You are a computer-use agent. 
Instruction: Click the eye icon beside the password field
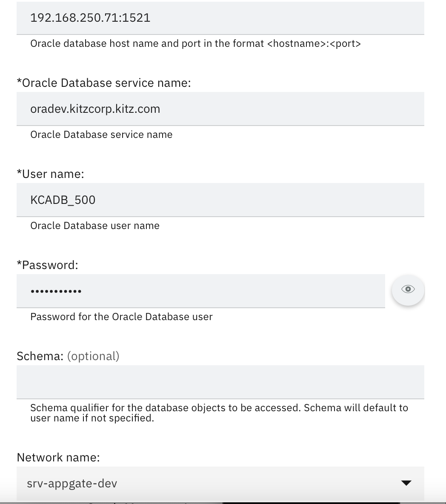[408, 290]
